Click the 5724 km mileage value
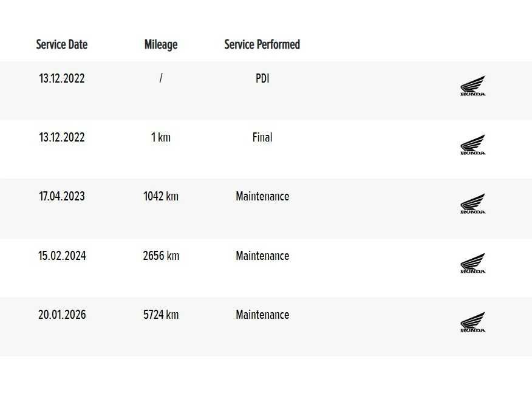532x396 pixels. (x=161, y=315)
